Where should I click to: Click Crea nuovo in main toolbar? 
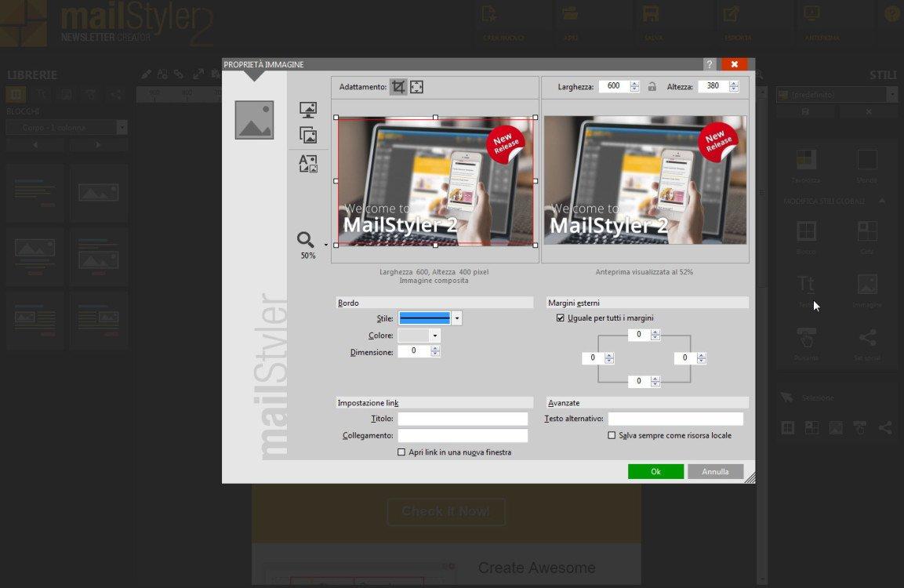[x=504, y=23]
